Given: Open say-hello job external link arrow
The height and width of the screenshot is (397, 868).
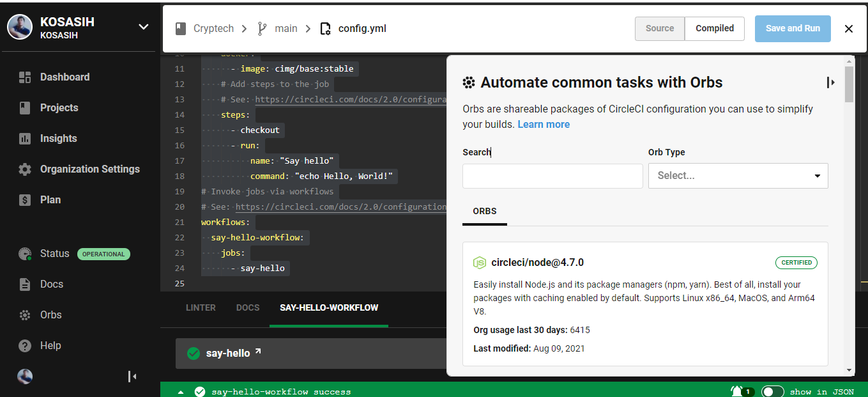Looking at the screenshot, I should point(258,351).
